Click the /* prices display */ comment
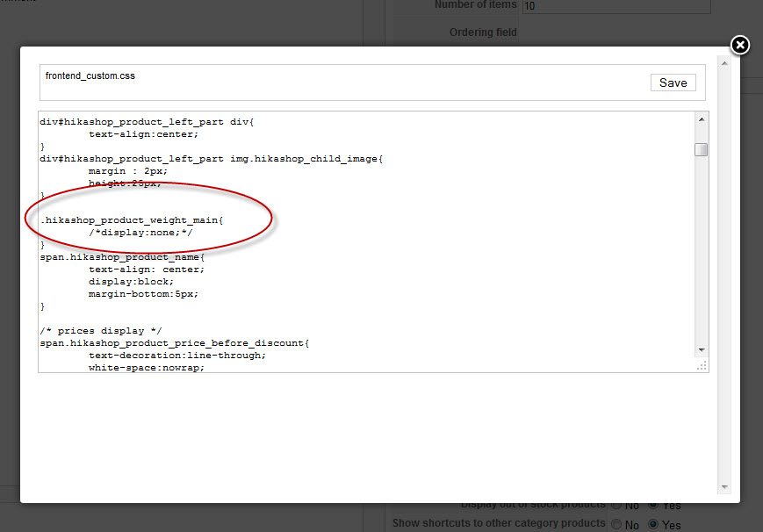Screen dimensions: 763x532 [x=101, y=331]
